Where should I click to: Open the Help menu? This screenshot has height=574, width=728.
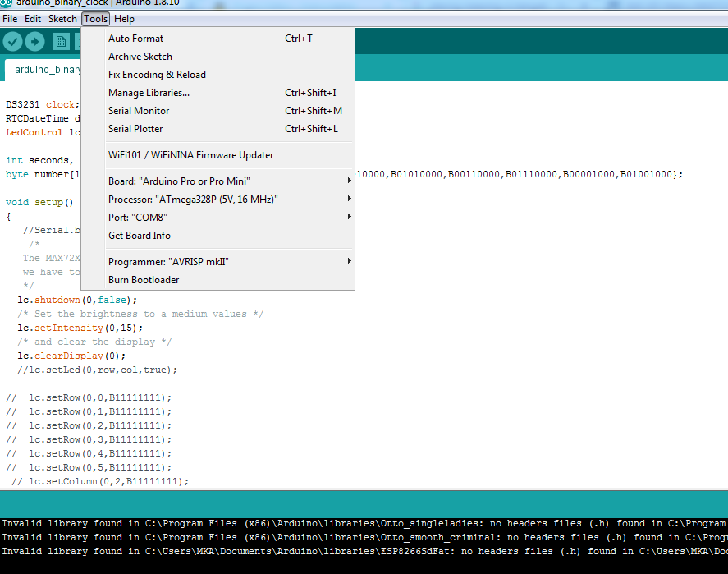[x=124, y=19]
